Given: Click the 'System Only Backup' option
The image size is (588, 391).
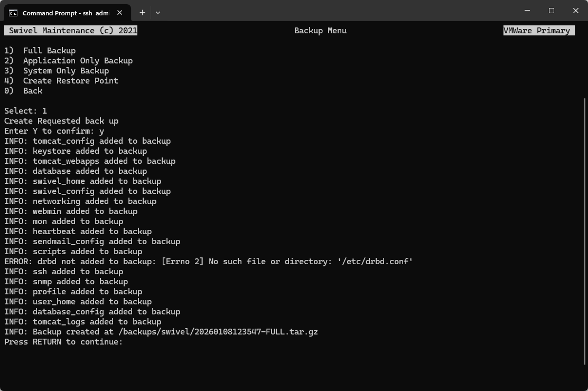Looking at the screenshot, I should 66,70.
